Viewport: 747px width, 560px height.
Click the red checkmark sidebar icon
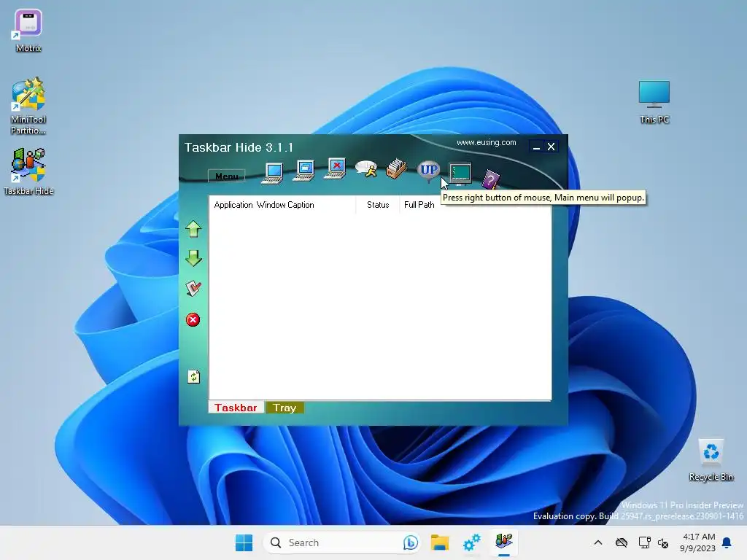tap(193, 288)
